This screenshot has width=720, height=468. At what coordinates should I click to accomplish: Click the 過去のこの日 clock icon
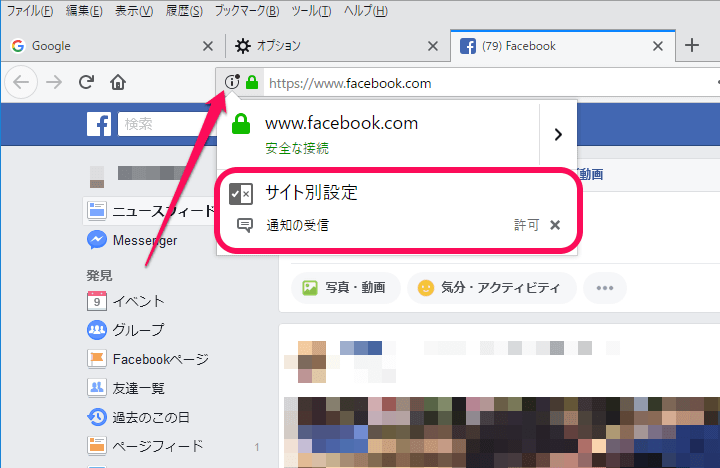[x=97, y=417]
